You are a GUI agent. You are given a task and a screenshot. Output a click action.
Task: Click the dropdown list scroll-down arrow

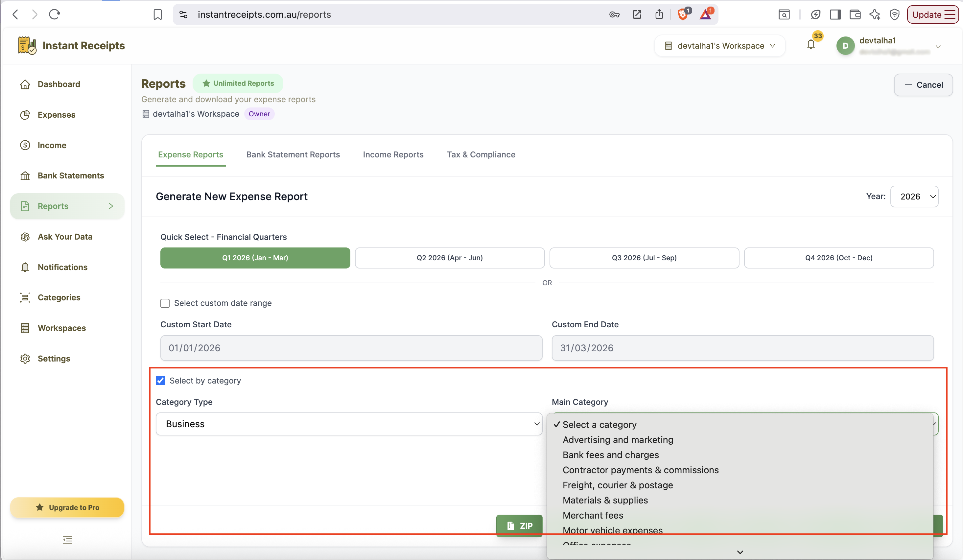740,552
